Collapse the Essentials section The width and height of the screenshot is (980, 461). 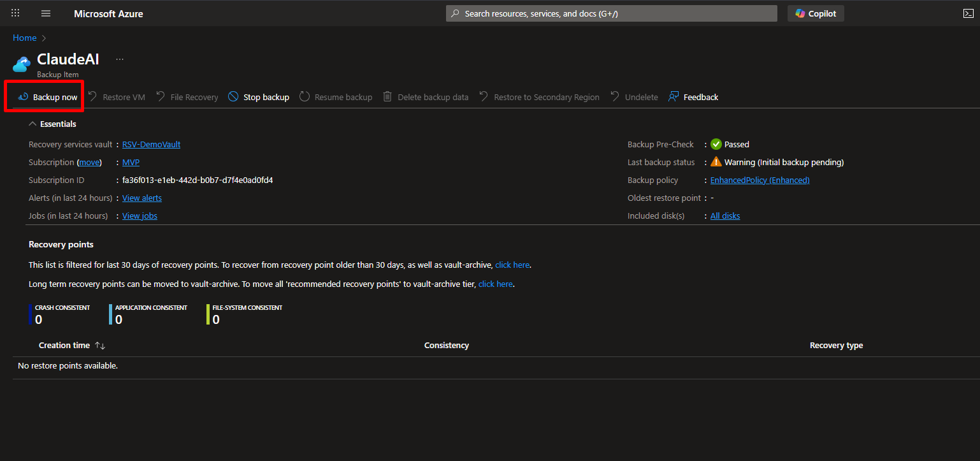[33, 124]
